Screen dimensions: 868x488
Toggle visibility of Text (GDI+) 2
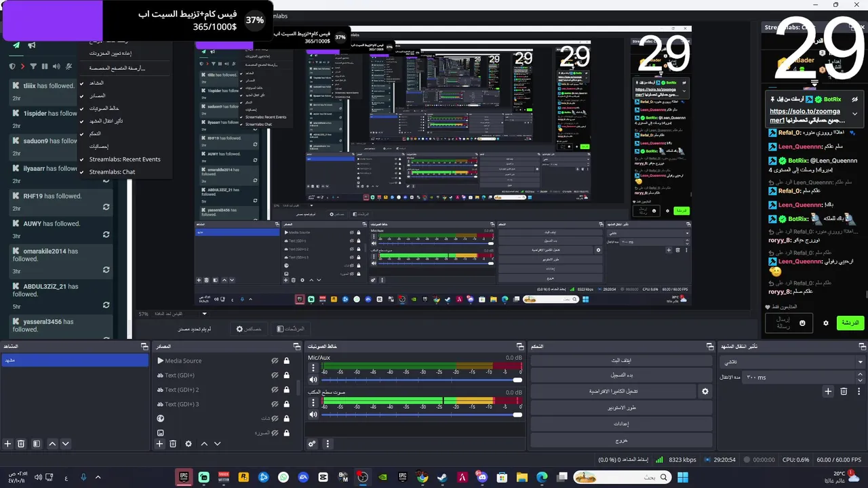coord(275,390)
